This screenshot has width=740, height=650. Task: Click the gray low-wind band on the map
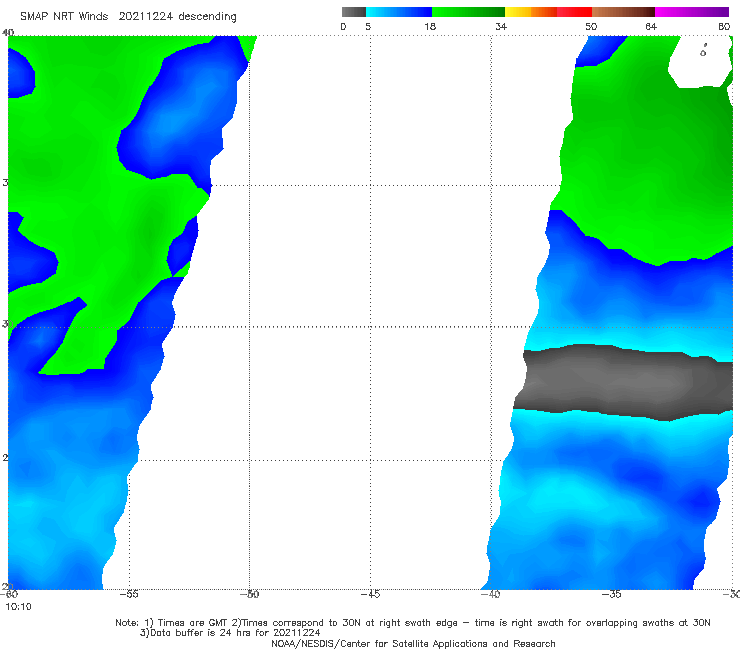tap(623, 381)
